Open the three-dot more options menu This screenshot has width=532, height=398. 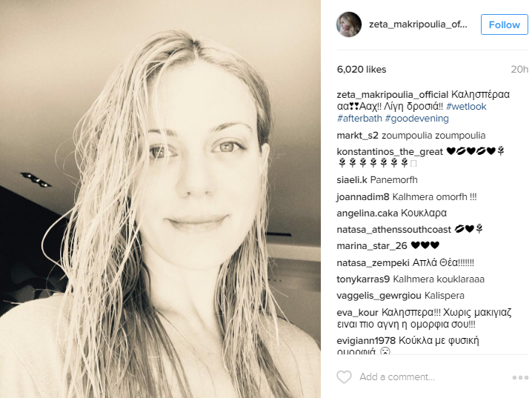click(x=520, y=377)
